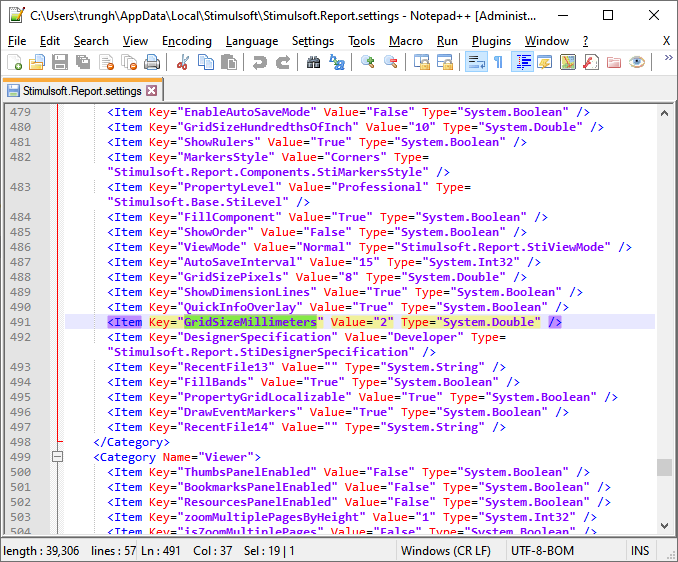Screen dimensions: 678x562
Task: Select the Stimulsoft.Report.settings tab
Action: click(x=82, y=91)
